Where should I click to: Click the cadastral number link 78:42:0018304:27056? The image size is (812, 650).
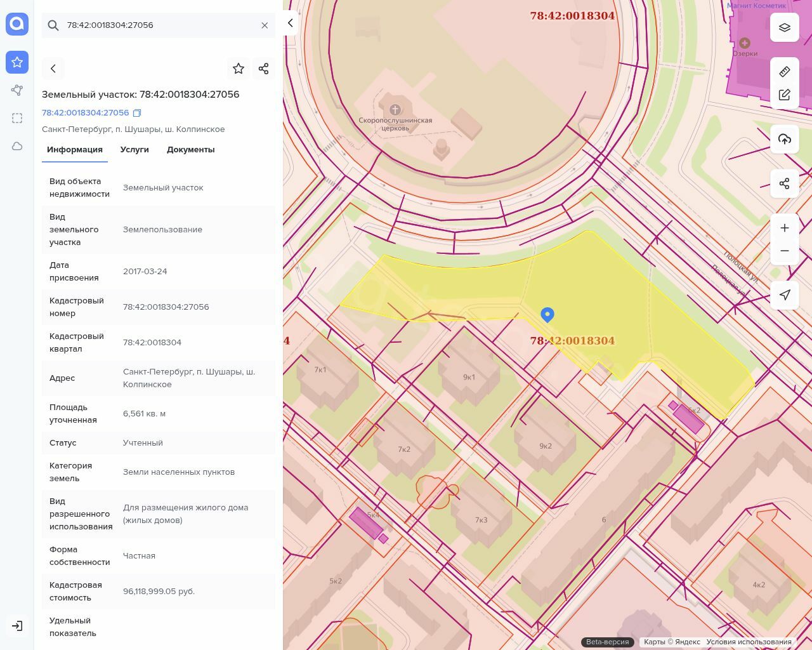[85, 113]
